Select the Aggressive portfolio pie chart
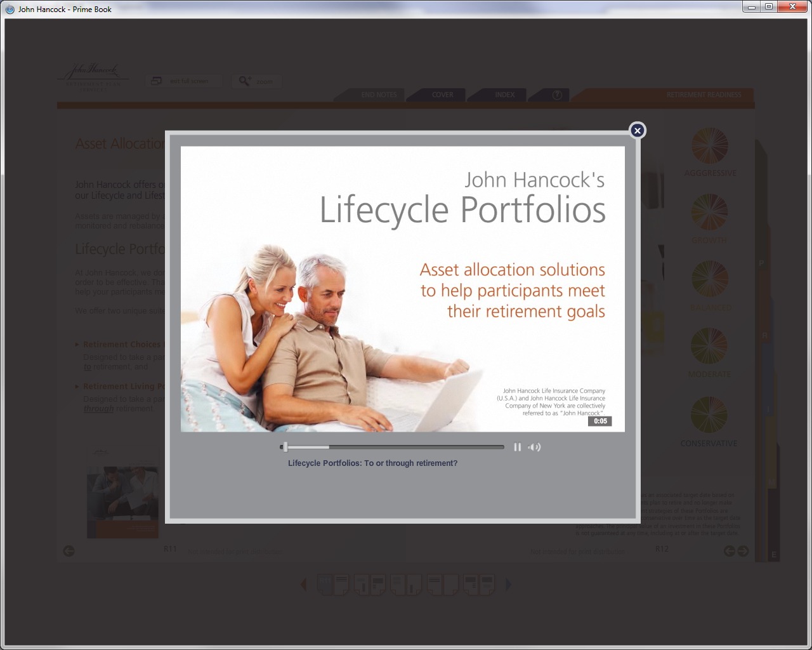This screenshot has width=812, height=650. point(709,145)
